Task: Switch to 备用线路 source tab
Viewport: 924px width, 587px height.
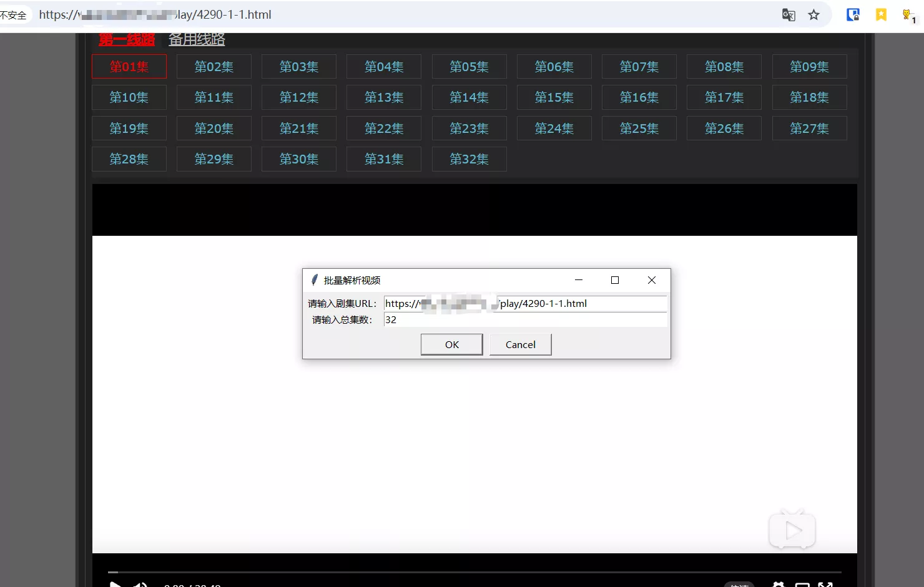Action: 197,39
